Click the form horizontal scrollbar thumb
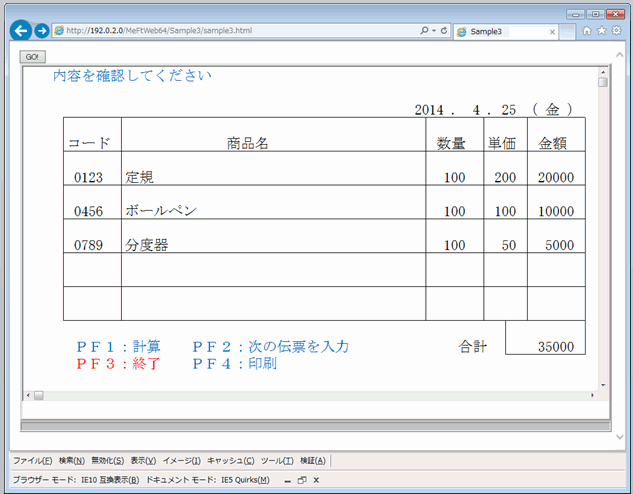The height and width of the screenshot is (494, 633). point(38,395)
